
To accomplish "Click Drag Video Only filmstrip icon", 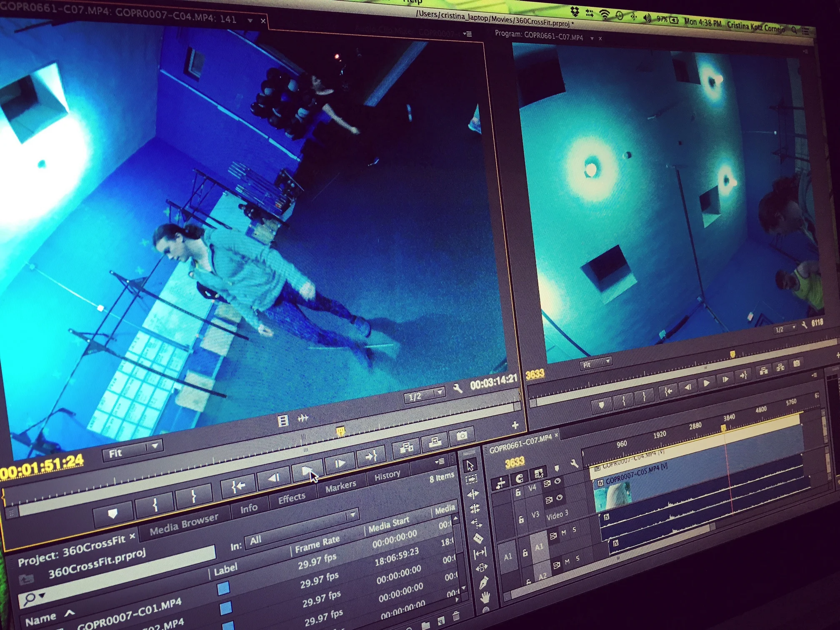I will 283,420.
